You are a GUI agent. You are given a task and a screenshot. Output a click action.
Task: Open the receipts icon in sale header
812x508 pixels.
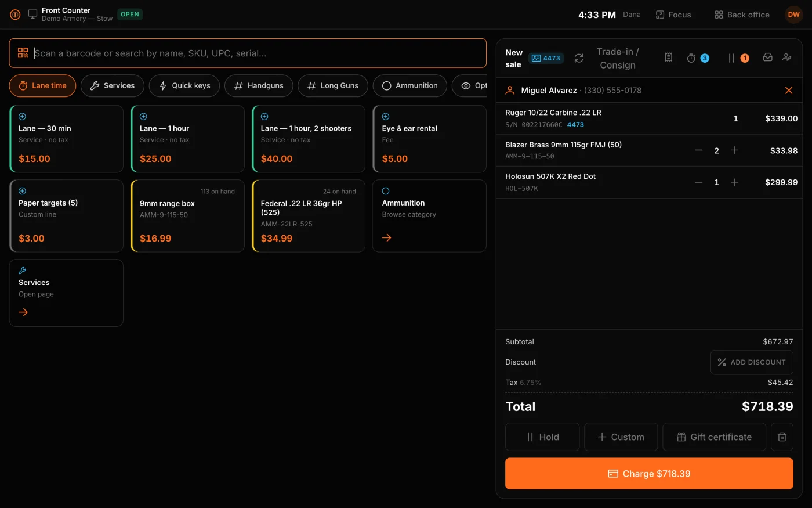pyautogui.click(x=669, y=57)
